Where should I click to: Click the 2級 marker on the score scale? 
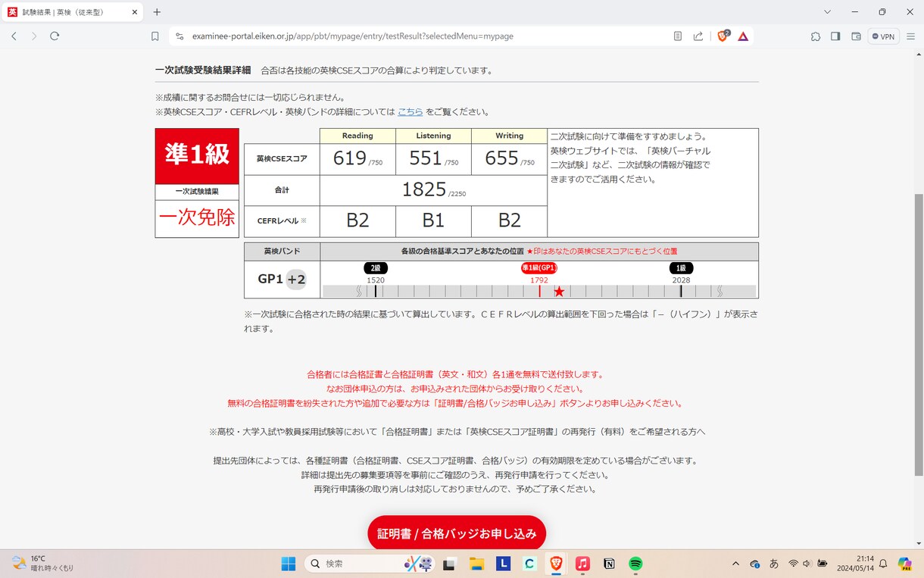click(376, 268)
